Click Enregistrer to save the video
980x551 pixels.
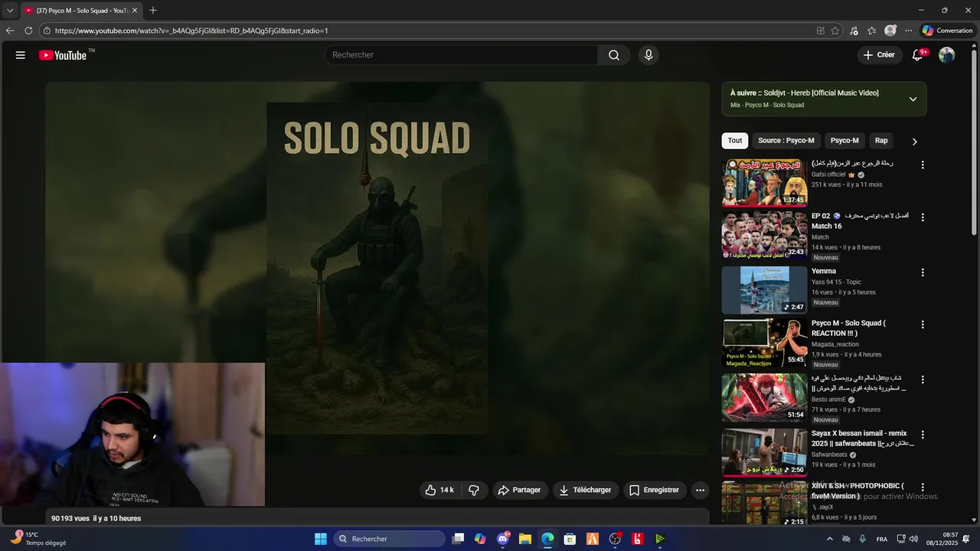[x=655, y=490]
